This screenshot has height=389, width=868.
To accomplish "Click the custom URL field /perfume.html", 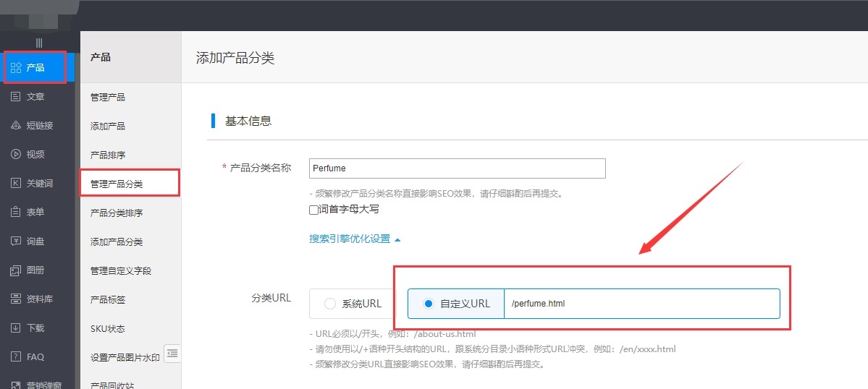I will (641, 304).
